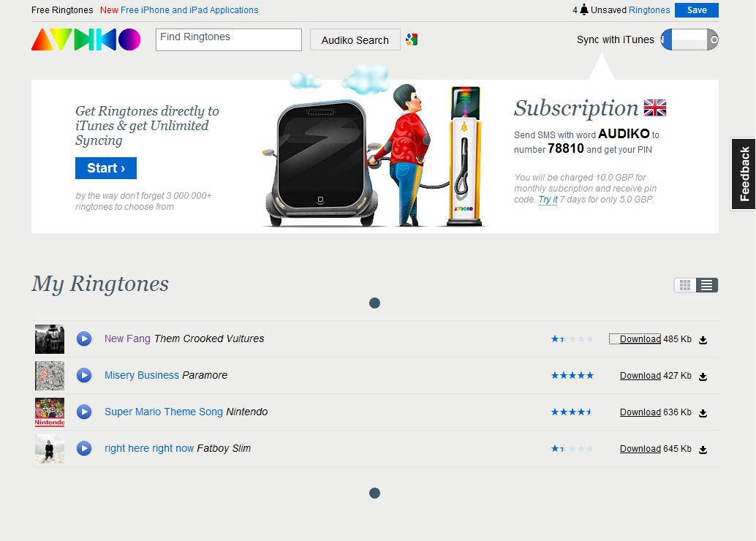
Task: Open the Super Mario Theme Song title link
Action: pos(164,412)
